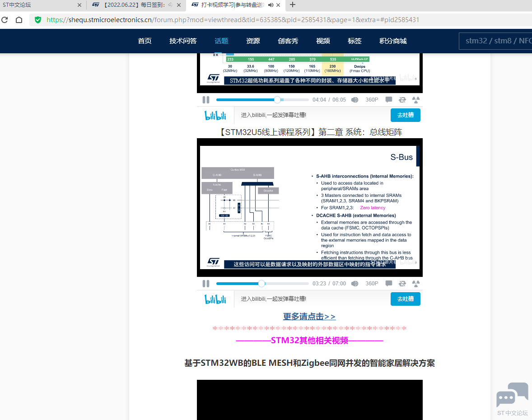
Task: Pause the S-Bus video at 03:23
Action: click(205, 284)
